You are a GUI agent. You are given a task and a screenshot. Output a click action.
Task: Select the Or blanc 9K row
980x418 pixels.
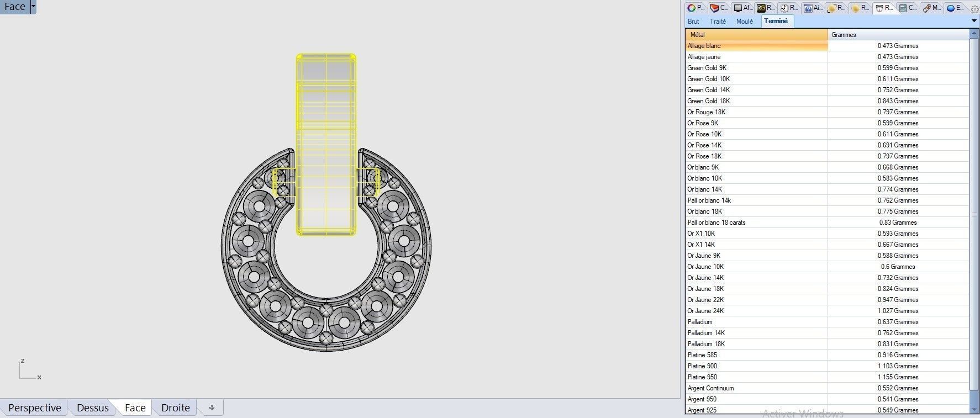(827, 167)
